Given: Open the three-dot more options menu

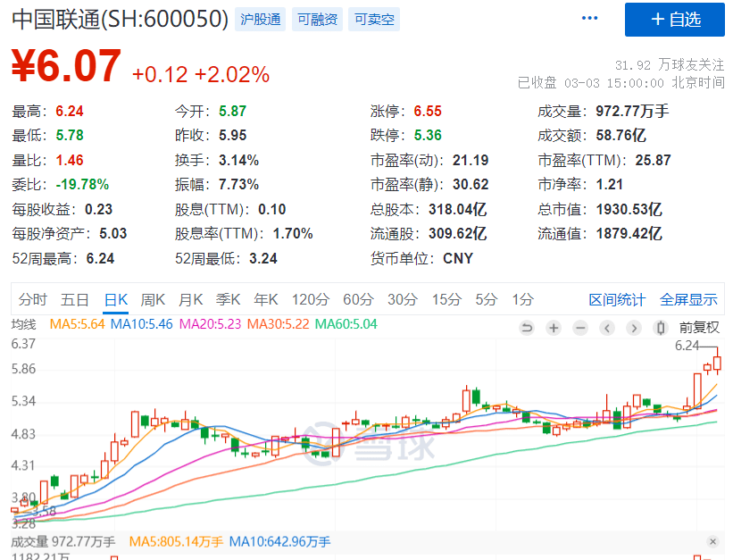Looking at the screenshot, I should pos(590,19).
